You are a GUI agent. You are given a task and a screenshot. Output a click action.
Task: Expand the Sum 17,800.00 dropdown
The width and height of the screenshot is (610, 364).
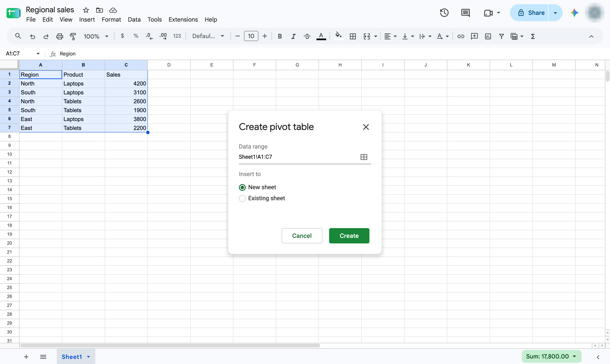pos(575,356)
